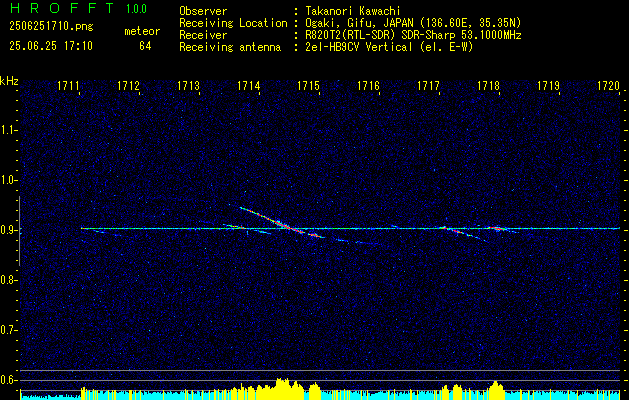Click the 1712 time axis label
Screen dimensions: 629x400
[x=128, y=86]
